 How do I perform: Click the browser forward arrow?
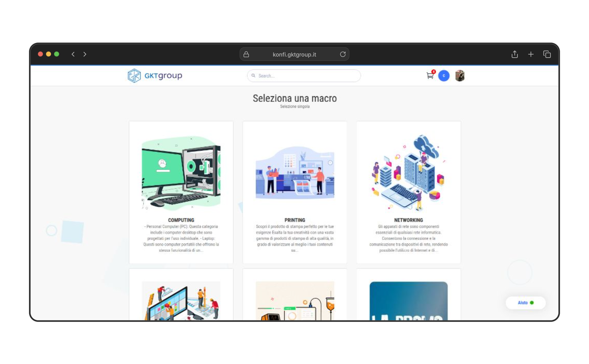[x=85, y=54]
